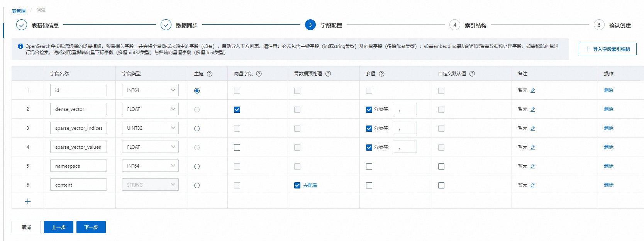The width and height of the screenshot is (644, 241).
Task: Delete the sparse_vector_indices field row
Action: pyautogui.click(x=609, y=128)
